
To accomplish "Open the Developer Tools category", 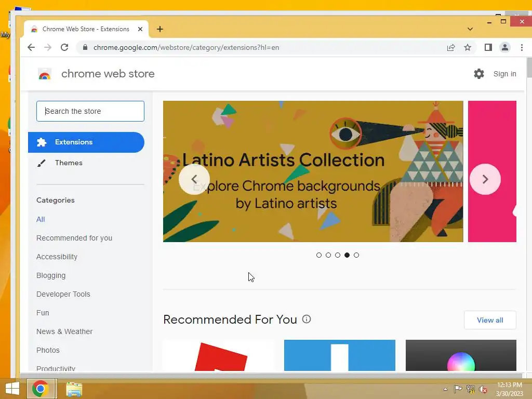I will (63, 294).
